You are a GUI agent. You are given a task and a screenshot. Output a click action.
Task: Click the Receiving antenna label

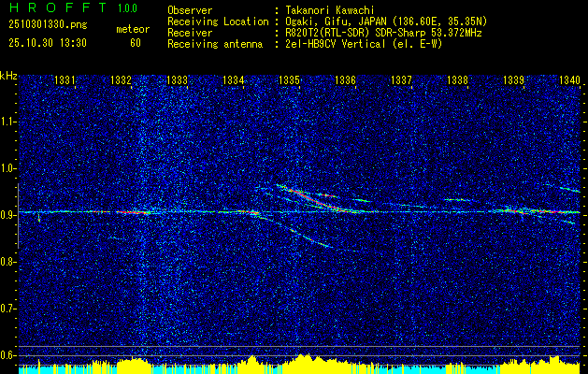215,44
